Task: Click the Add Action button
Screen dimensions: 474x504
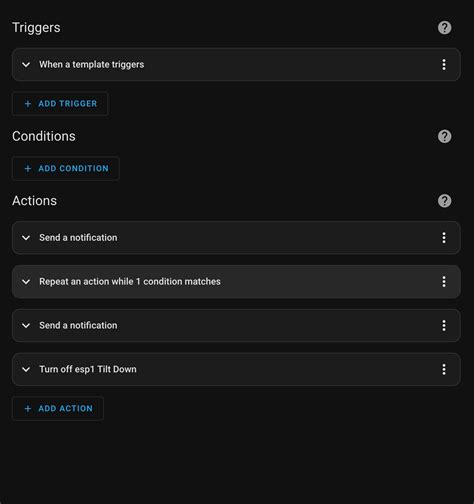Action: click(x=58, y=408)
